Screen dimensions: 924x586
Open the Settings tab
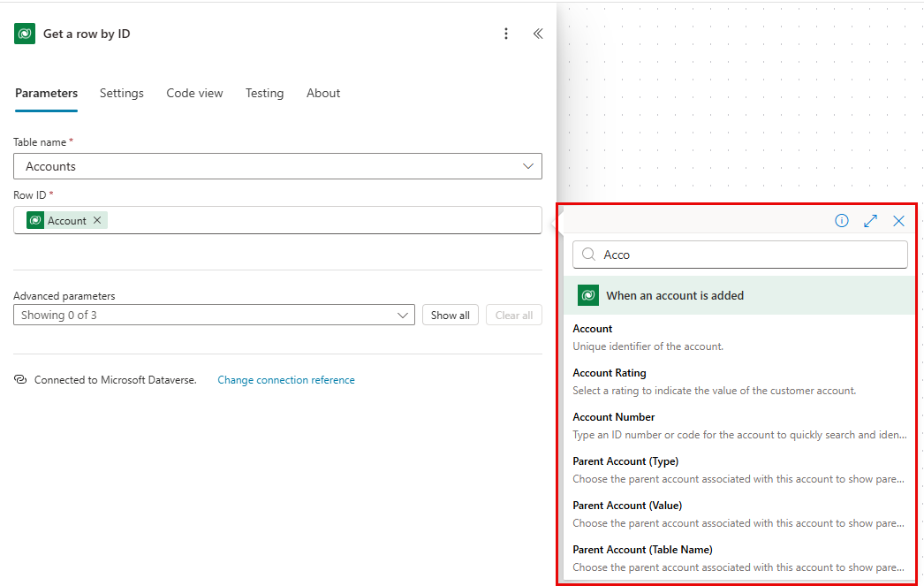121,93
